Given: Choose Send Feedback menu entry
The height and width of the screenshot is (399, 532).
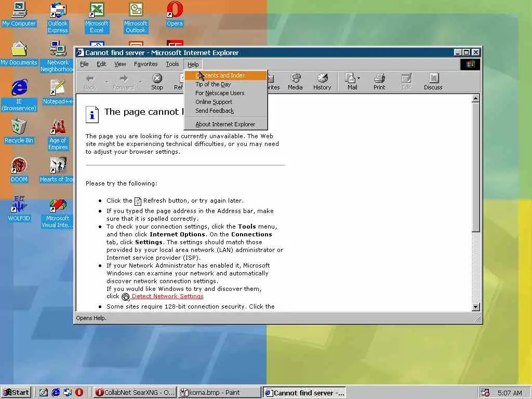Looking at the screenshot, I should [225, 111].
